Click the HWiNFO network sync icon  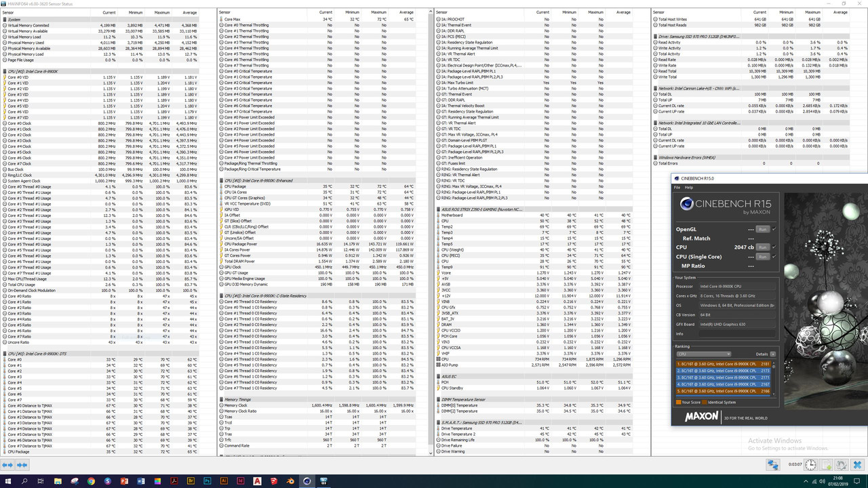[774, 464]
